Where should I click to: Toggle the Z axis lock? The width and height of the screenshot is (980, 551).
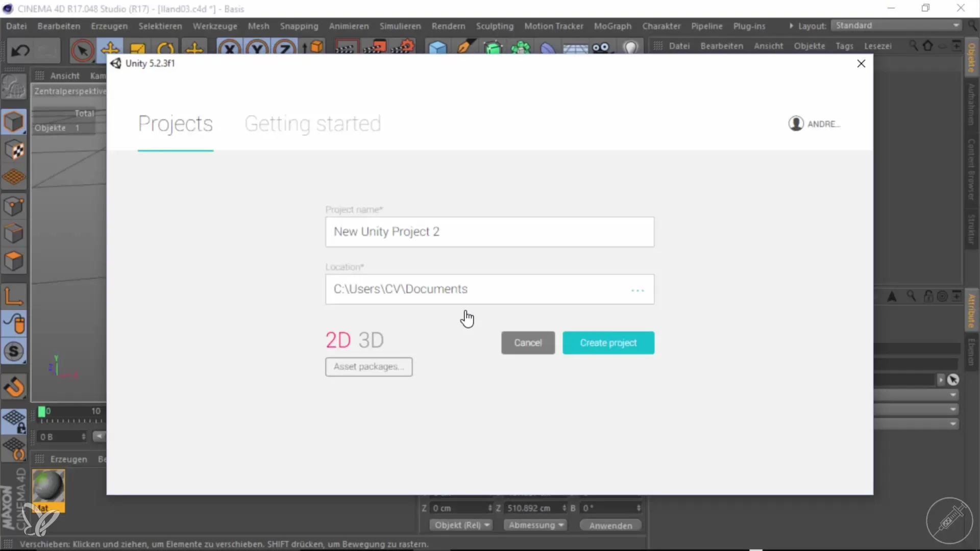click(285, 49)
